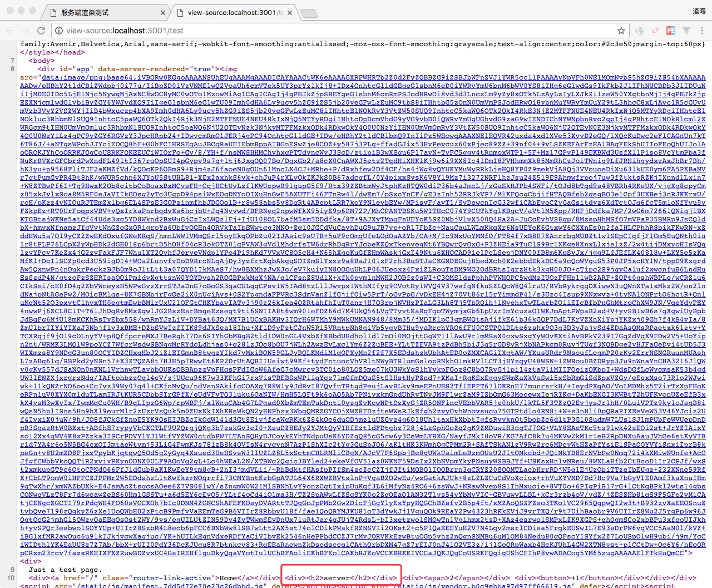Go forward to the next page
Screen dimensions: 712x588
[x=26, y=31]
